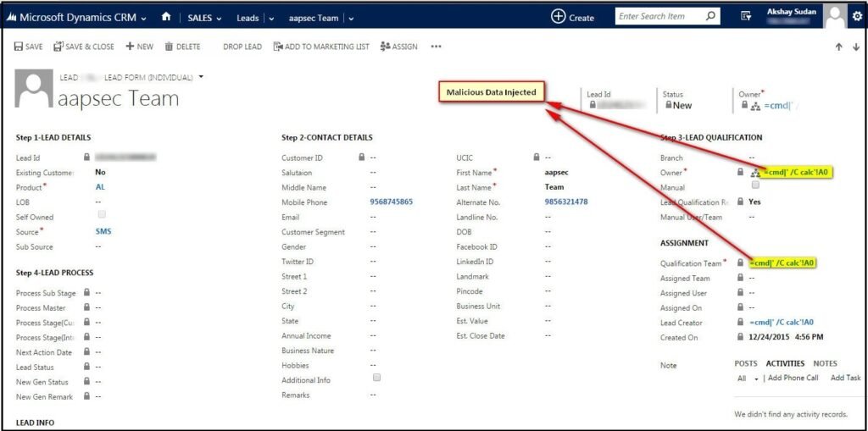This screenshot has width=868, height=431.
Task: Open the settings gear icon
Action: tap(858, 17)
